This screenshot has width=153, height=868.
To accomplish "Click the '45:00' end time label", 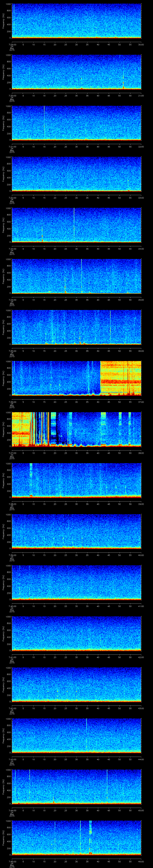I will [141, 810].
